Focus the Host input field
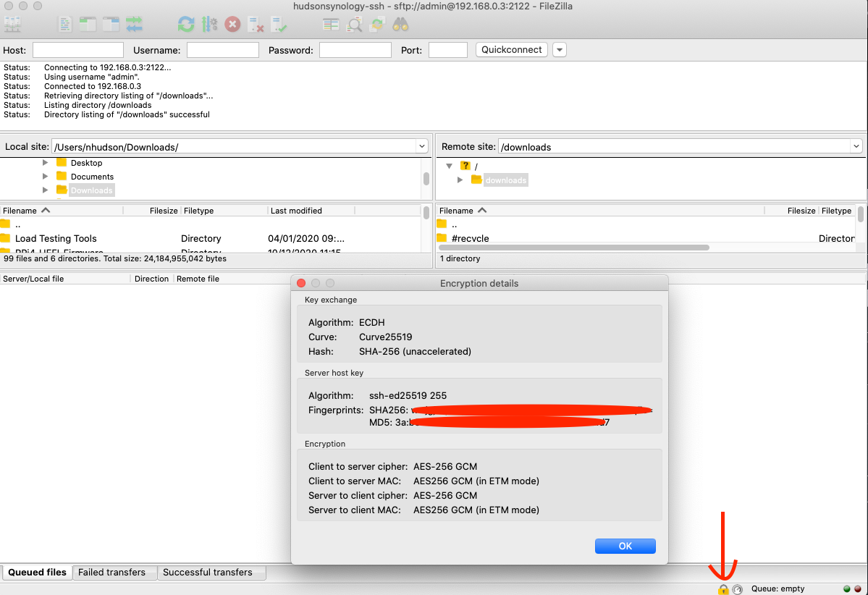This screenshot has width=868, height=595. pos(78,50)
